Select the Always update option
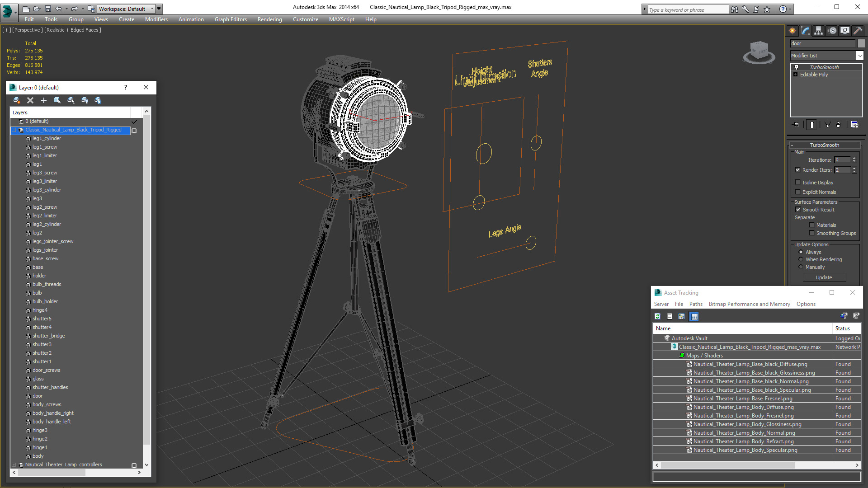 tap(801, 252)
